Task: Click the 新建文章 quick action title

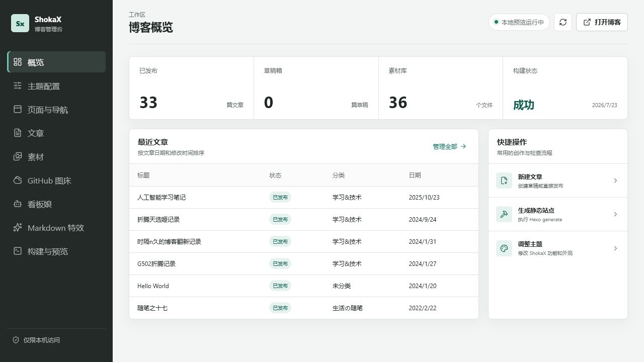Action: 530,176
